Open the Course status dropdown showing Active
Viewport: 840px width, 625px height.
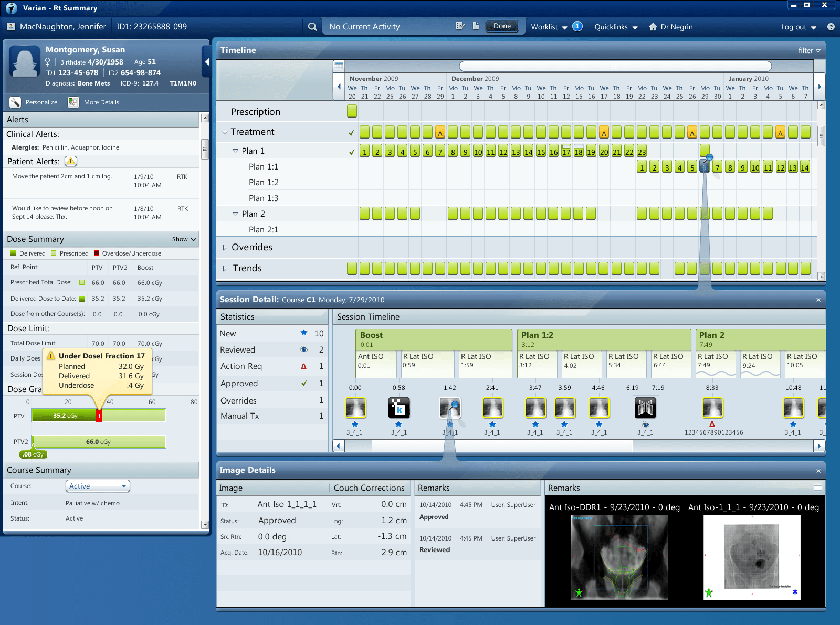97,486
